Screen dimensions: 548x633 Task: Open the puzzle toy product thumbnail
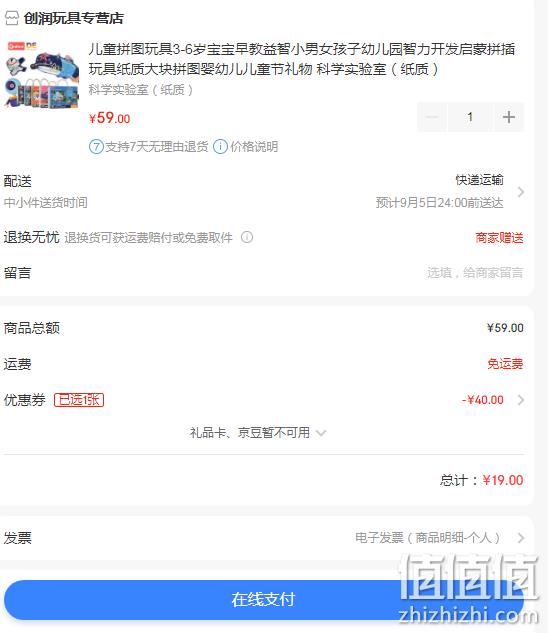tap(42, 75)
